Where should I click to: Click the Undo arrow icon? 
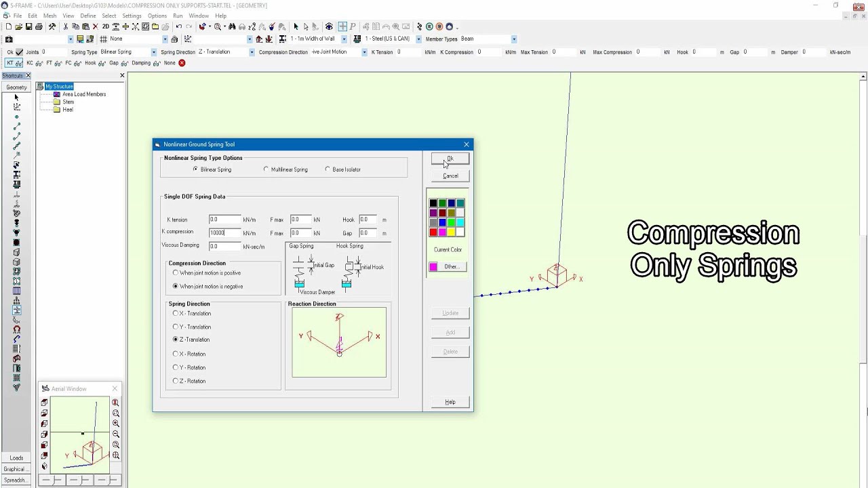(178, 27)
